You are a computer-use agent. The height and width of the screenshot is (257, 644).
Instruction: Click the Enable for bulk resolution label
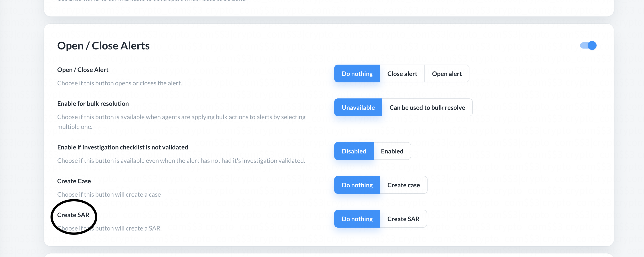pos(93,104)
